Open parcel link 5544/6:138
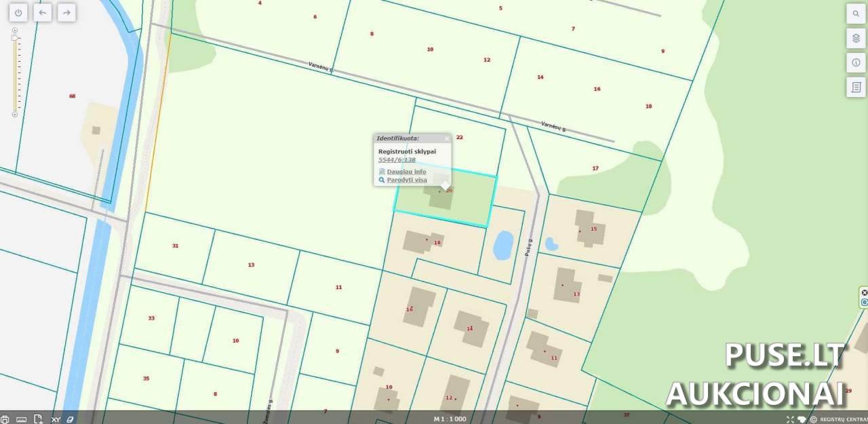 click(397, 160)
